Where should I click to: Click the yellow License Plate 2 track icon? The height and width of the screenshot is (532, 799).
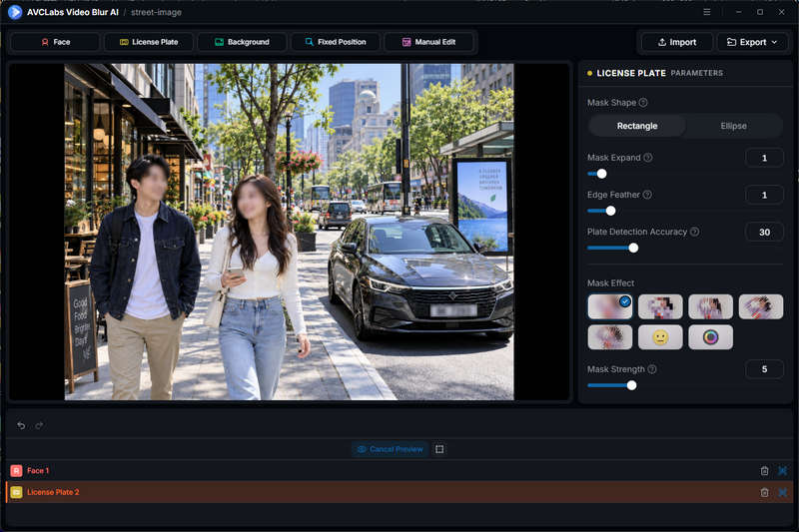[16, 492]
